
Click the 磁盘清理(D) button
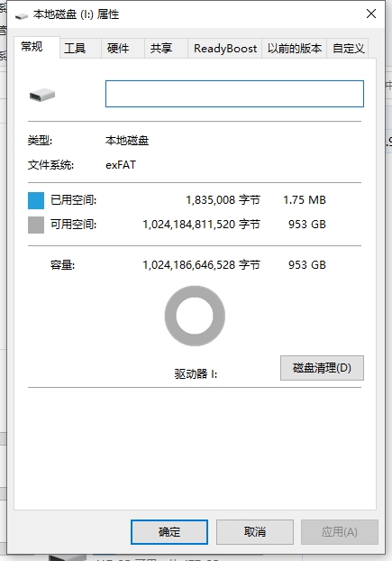322,368
